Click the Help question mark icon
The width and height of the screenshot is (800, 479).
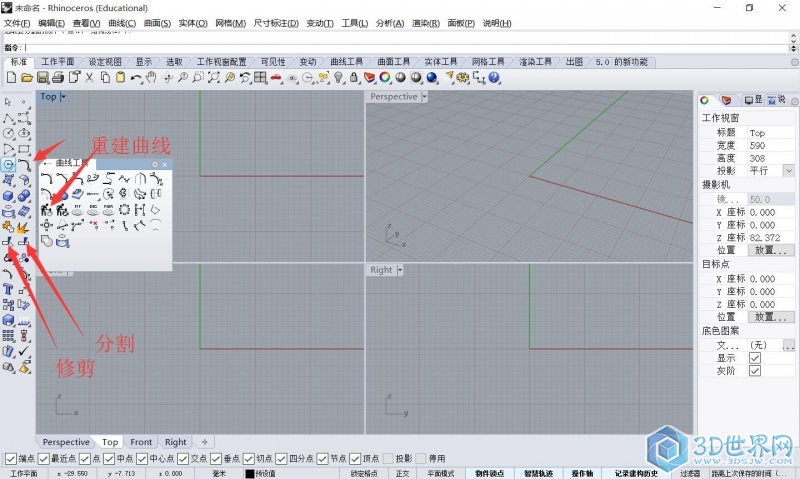click(494, 78)
